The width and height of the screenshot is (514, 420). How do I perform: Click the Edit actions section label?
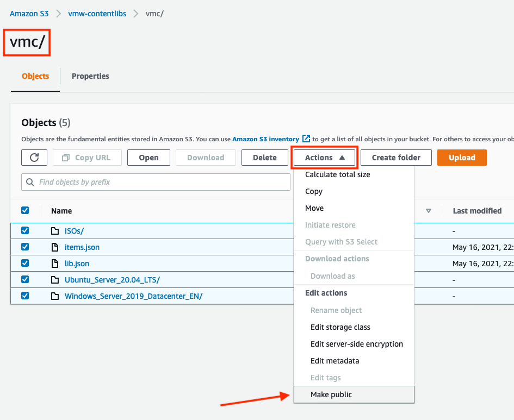click(x=326, y=293)
